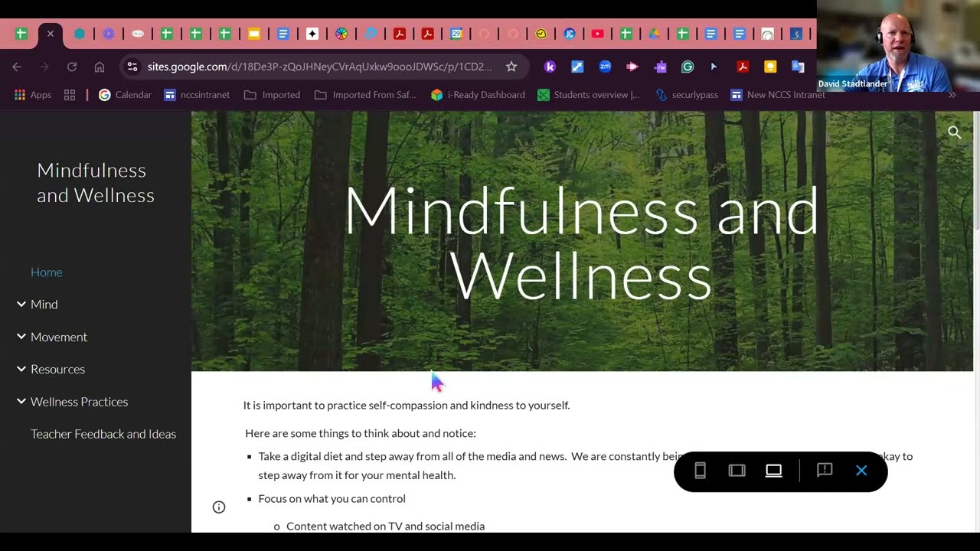Open the site search magnifier icon
The width and height of the screenshot is (980, 551).
click(x=954, y=132)
